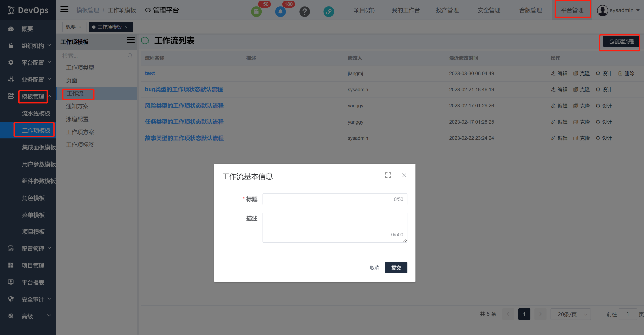This screenshot has height=335, width=644.
Task: Open the 20条/页 page size dropdown
Action: (570, 314)
